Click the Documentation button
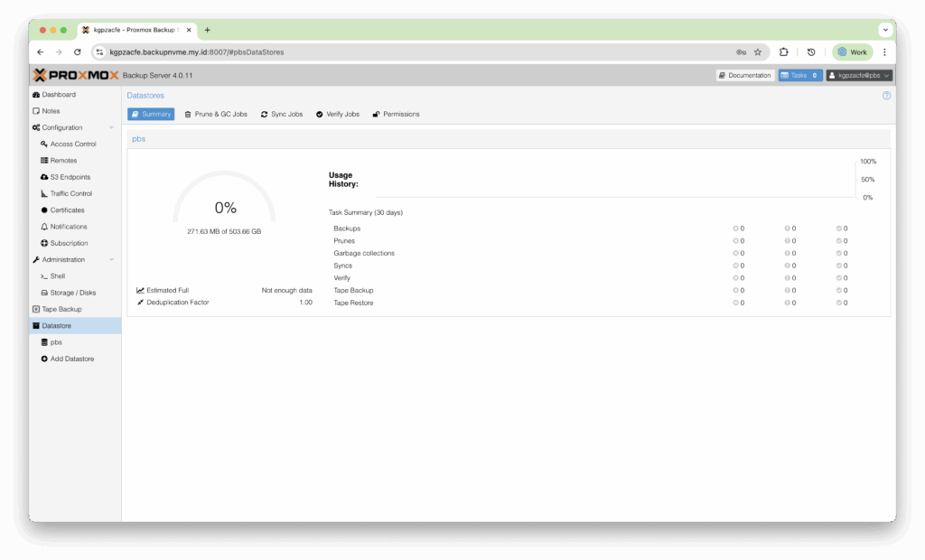This screenshot has height=560, width=925. tap(745, 76)
